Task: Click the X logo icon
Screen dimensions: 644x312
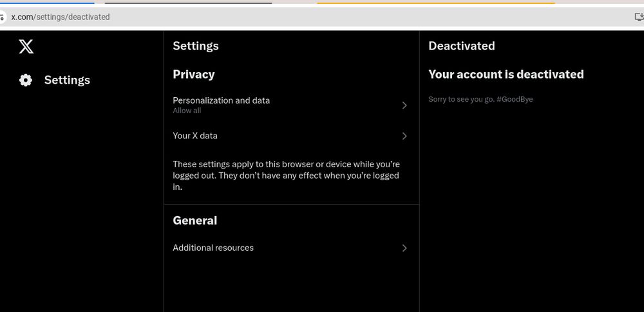Action: click(26, 46)
